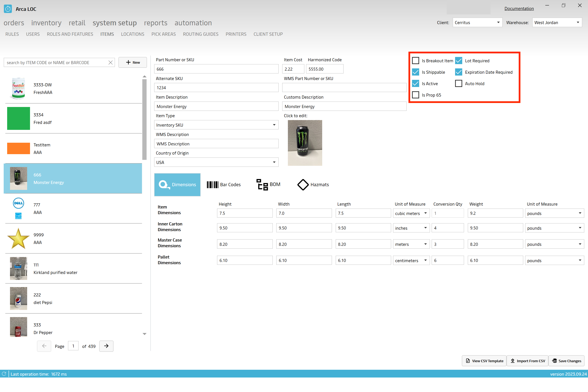Screen dimensions: 588x392
Task: Click the Dell logo of item 777
Action: [x=19, y=203]
